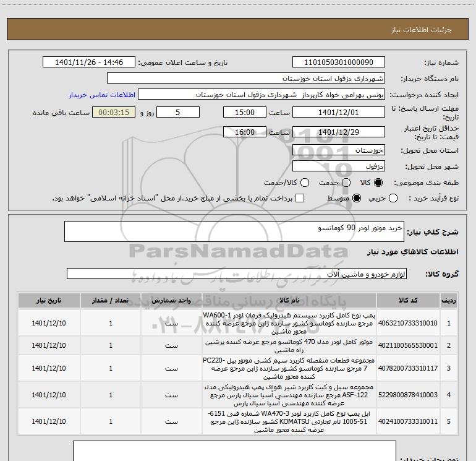Toggle the اسناد خزانه اسلامی payment checkbox
Viewport: 476px width, 461px height.
300,198
